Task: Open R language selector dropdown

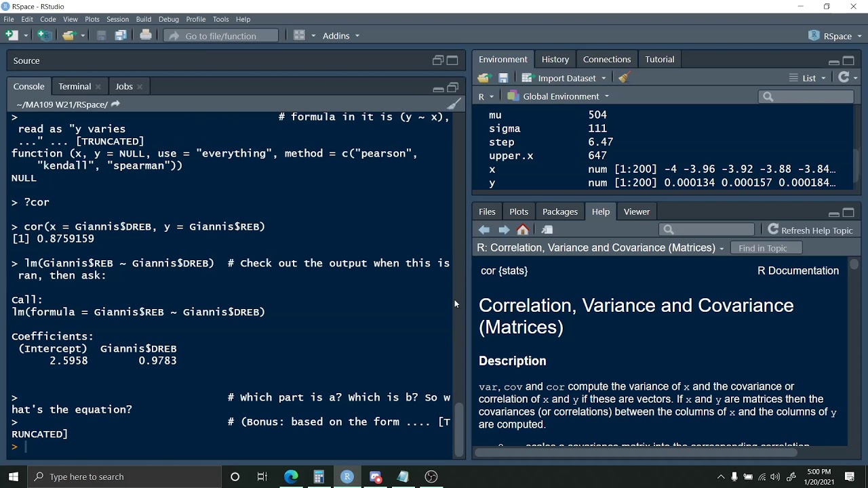Action: point(486,96)
